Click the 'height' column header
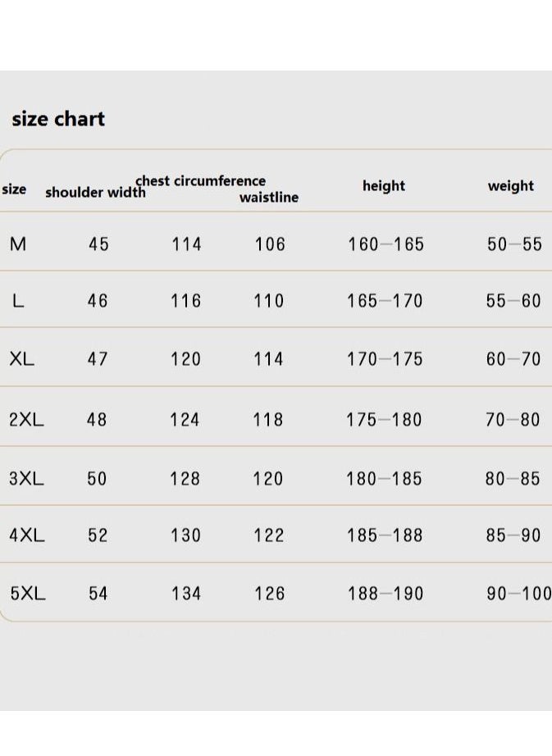 pos(384,186)
